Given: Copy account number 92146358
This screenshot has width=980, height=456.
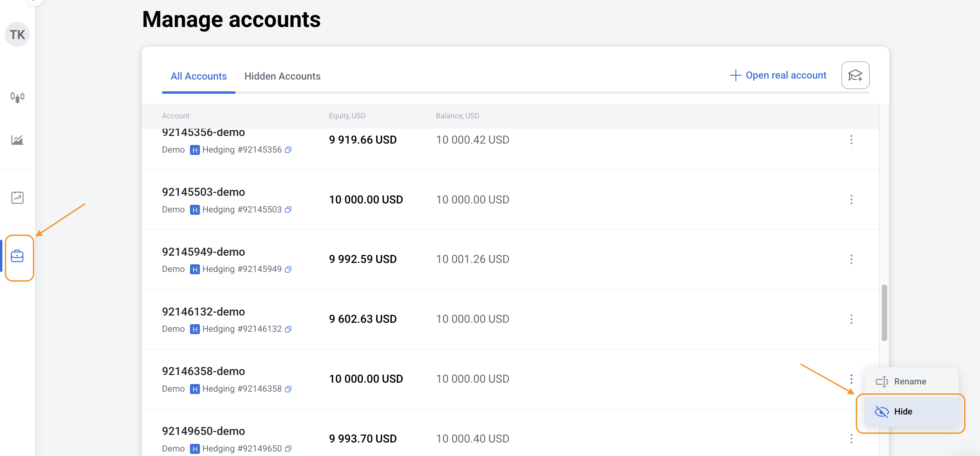Looking at the screenshot, I should pos(288,389).
